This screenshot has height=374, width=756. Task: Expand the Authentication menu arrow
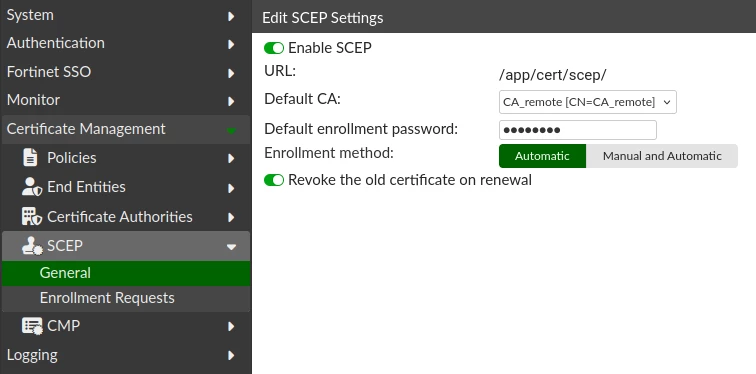[231, 44]
